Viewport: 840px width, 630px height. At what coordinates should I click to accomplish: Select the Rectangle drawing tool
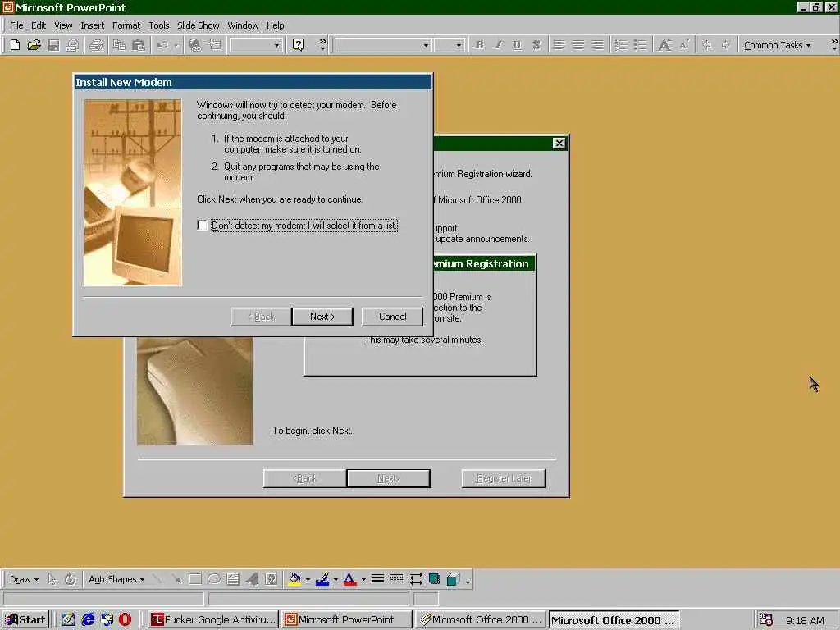pos(195,579)
